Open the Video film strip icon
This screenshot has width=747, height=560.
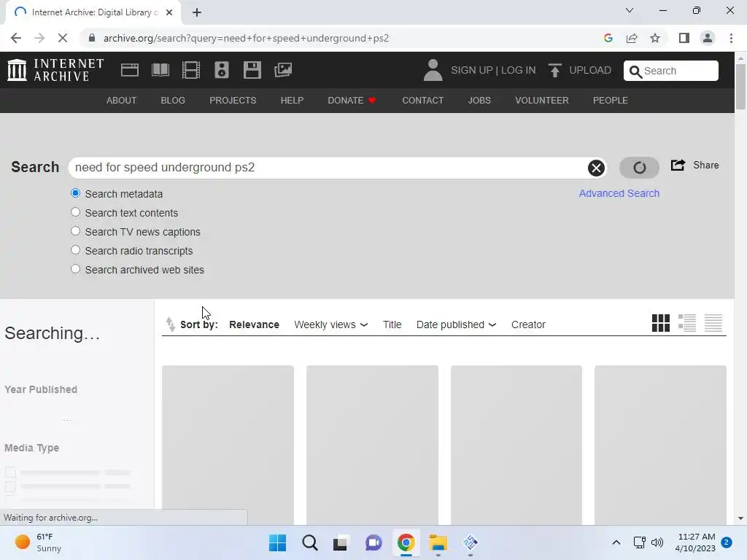click(191, 70)
